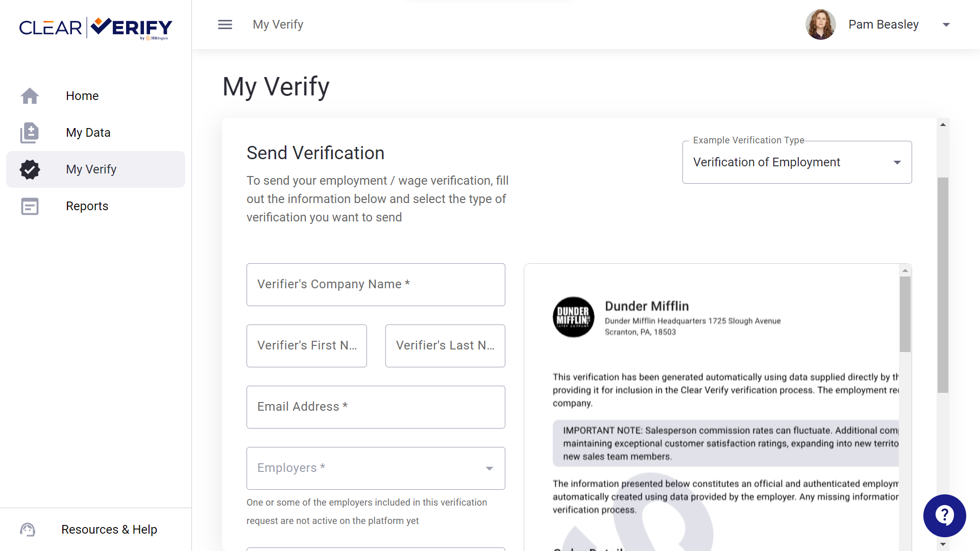Expand the user account dropdown arrow
This screenshot has height=551, width=980.
946,24
